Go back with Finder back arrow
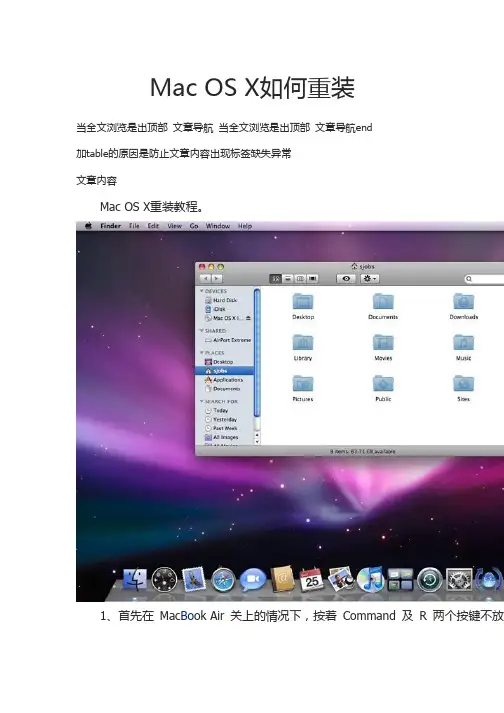The height and width of the screenshot is (713, 504). click(206, 278)
